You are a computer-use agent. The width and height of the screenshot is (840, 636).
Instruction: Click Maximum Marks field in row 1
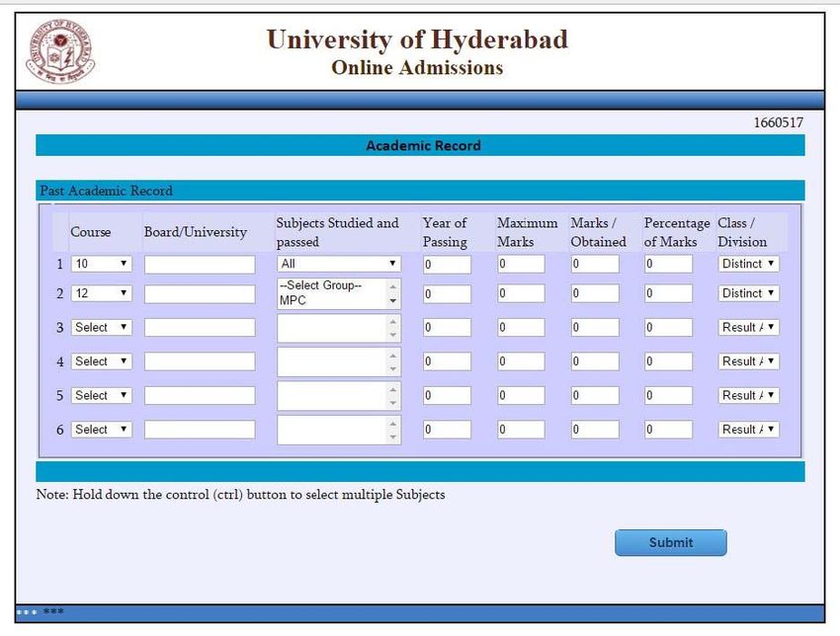521,264
